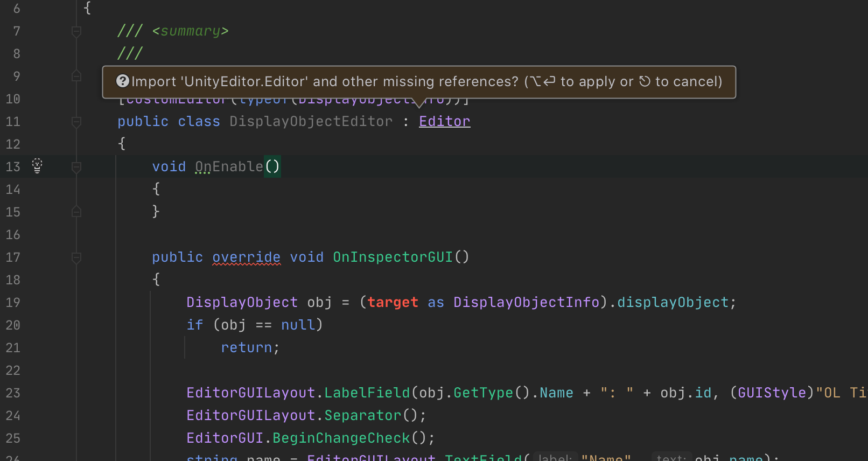Click the 'if' keyword on line 20
868x461 pixels.
[195, 325]
